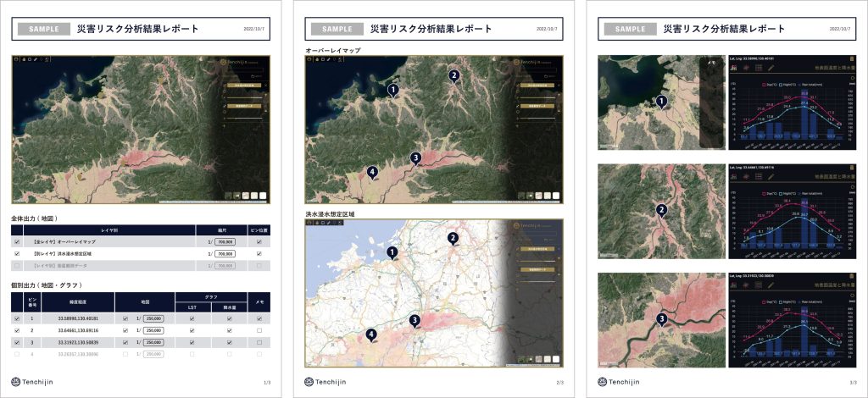Enable the メモ checkbox for pin 2
Screen dimensions: 868x398
tap(259, 330)
